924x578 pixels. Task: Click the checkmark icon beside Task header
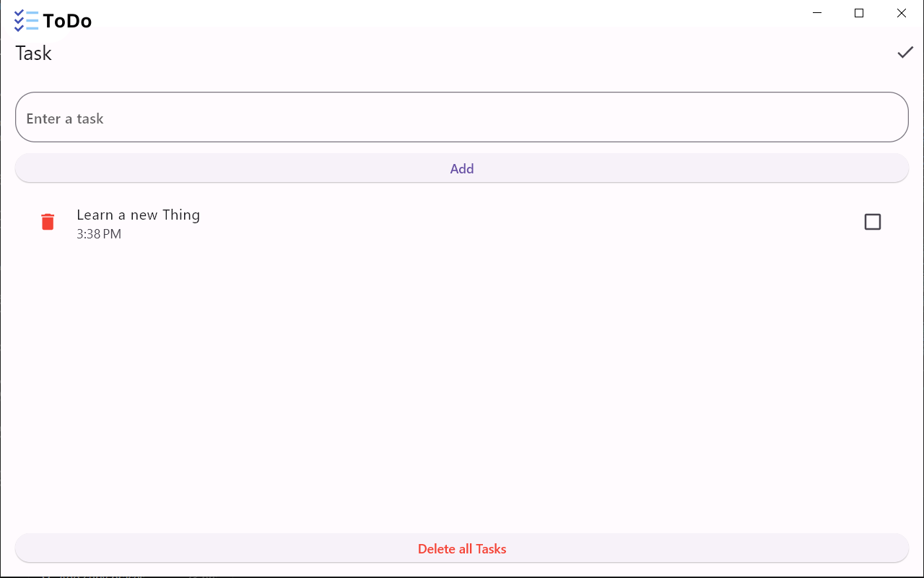(905, 53)
